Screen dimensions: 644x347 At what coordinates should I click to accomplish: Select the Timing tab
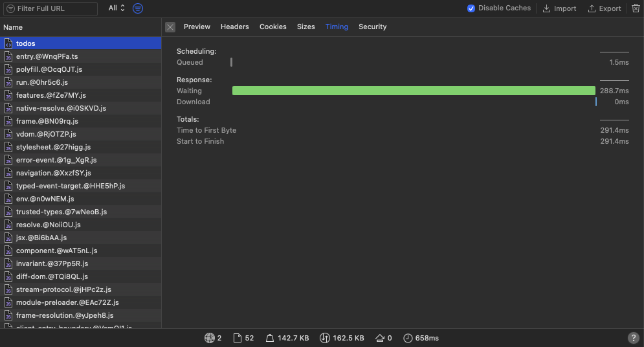(x=337, y=27)
